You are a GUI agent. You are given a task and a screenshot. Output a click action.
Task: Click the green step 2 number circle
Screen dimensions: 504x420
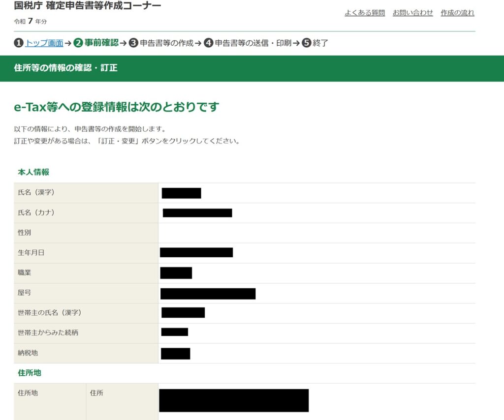click(78, 43)
